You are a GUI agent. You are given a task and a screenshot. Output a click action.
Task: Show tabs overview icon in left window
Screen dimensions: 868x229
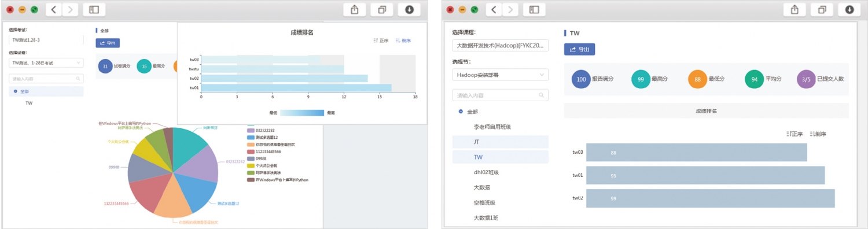(382, 9)
